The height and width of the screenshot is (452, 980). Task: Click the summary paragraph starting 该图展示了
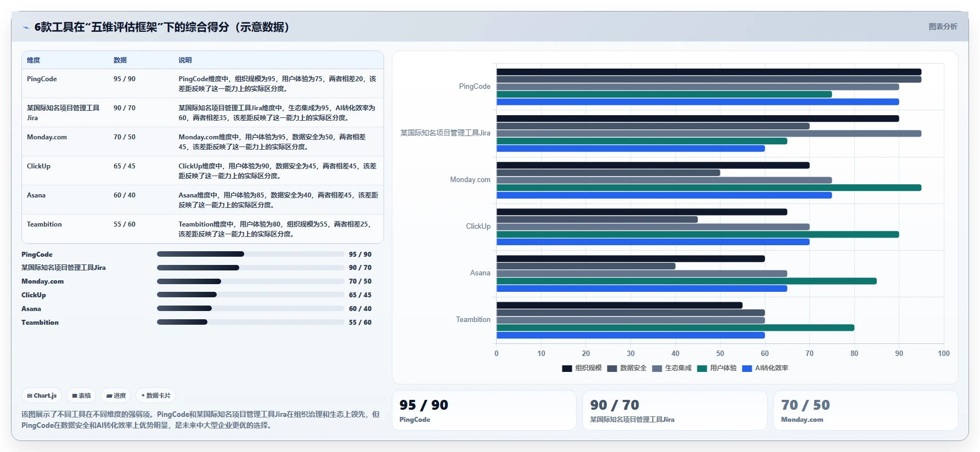(201, 420)
